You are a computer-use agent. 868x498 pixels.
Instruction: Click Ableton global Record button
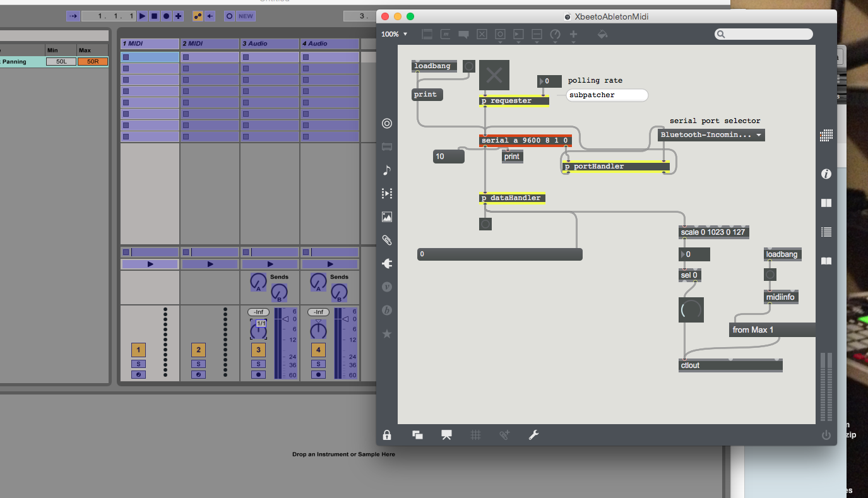click(166, 16)
